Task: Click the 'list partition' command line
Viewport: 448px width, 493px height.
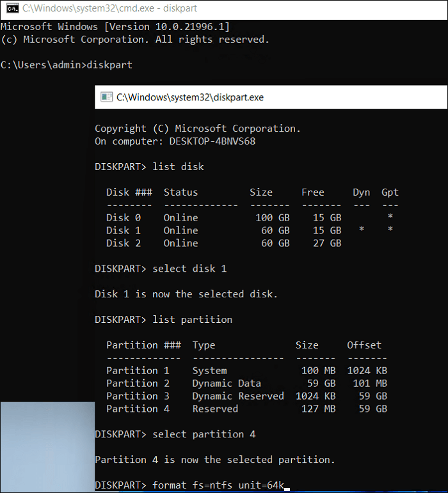Action: point(163,319)
